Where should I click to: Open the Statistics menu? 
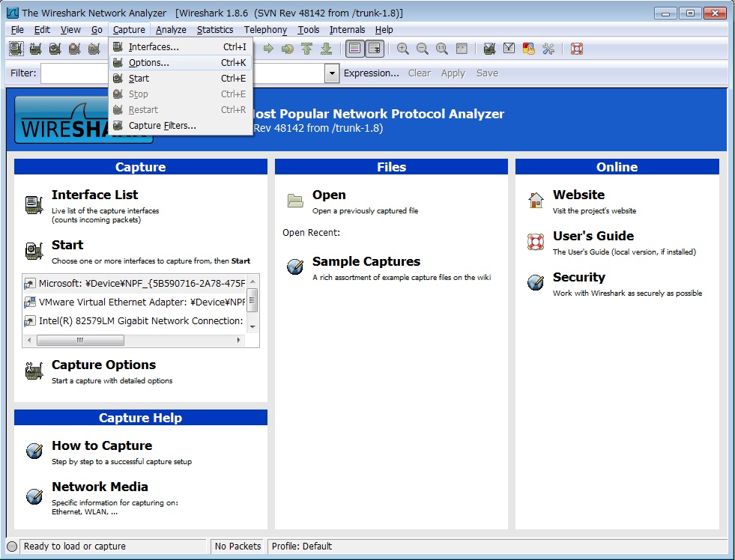coord(215,29)
